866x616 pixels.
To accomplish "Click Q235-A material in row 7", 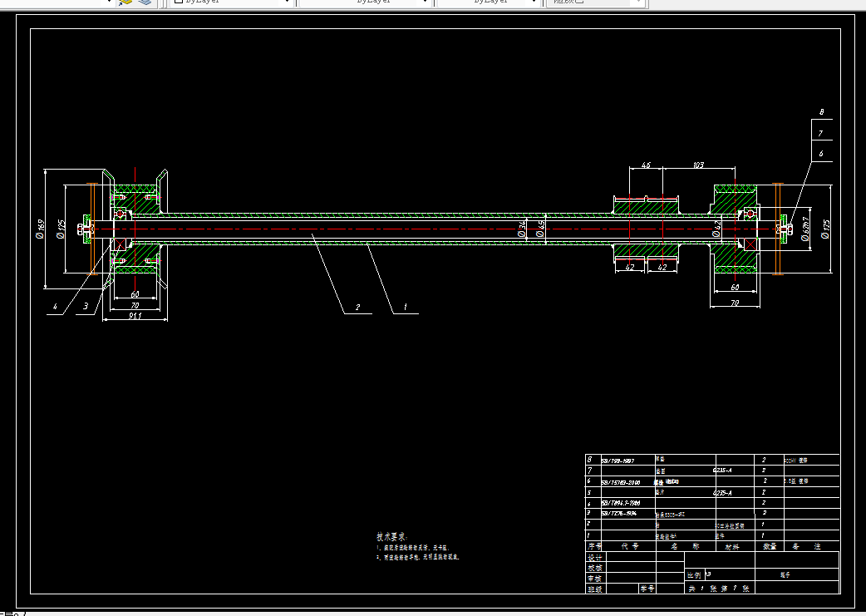I will coord(722,471).
